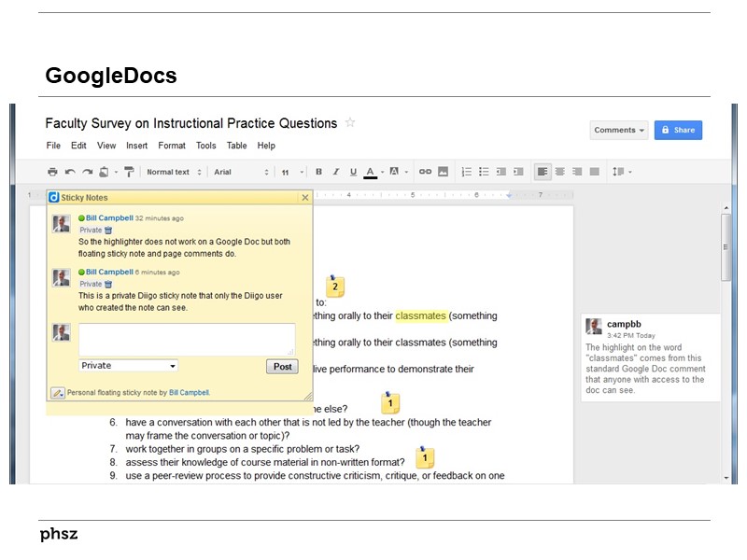
Task: Click the print icon in toolbar
Action: pos(53,172)
